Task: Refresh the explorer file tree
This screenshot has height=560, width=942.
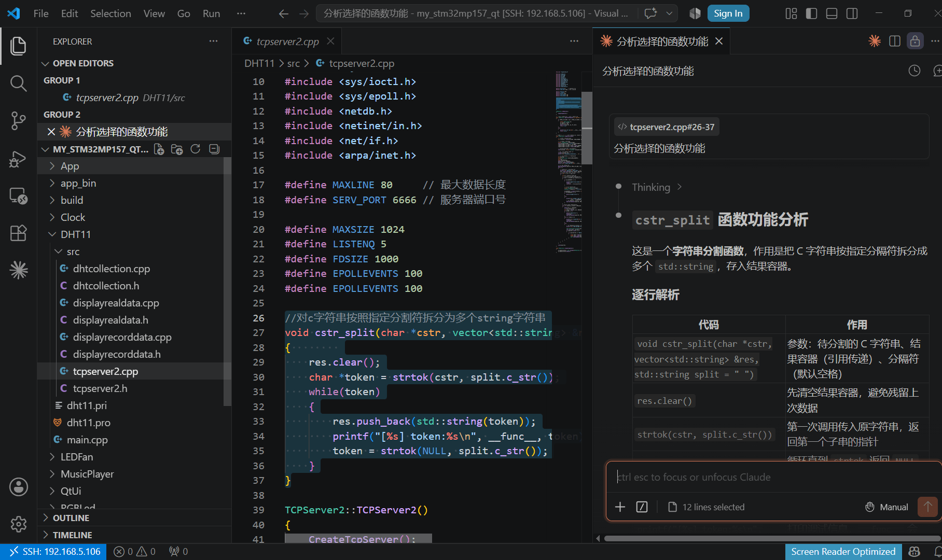Action: pyautogui.click(x=195, y=149)
